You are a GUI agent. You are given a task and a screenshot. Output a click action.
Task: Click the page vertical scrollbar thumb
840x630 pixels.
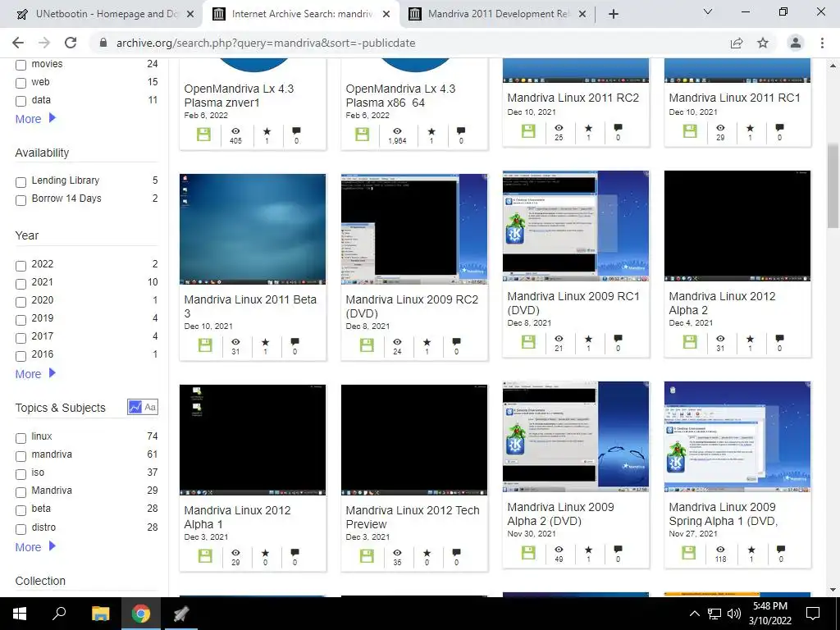tap(833, 185)
